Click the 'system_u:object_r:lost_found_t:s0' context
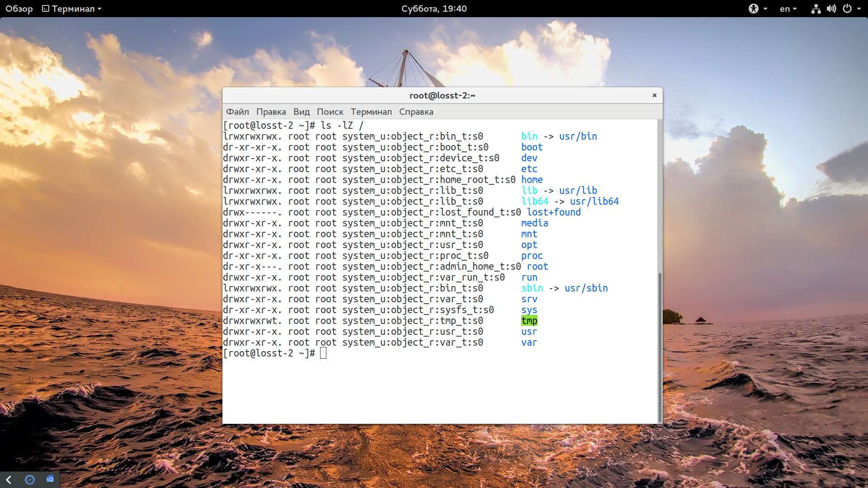 point(432,212)
